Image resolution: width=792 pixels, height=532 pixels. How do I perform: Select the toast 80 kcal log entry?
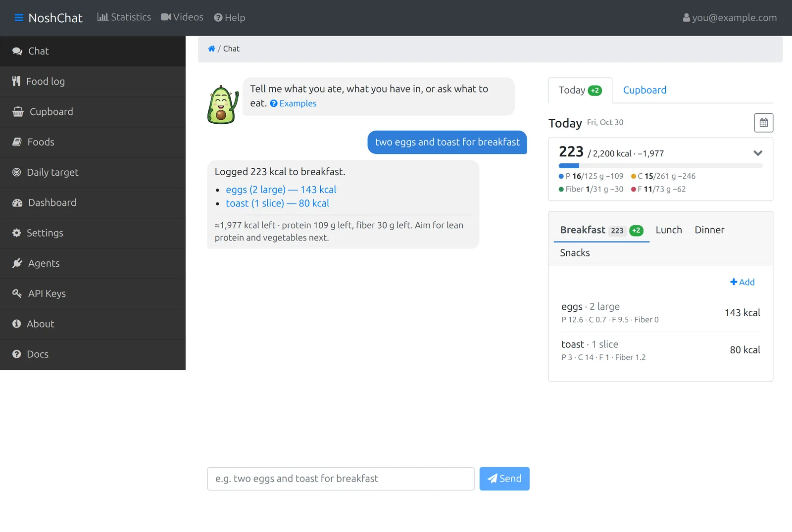point(660,350)
